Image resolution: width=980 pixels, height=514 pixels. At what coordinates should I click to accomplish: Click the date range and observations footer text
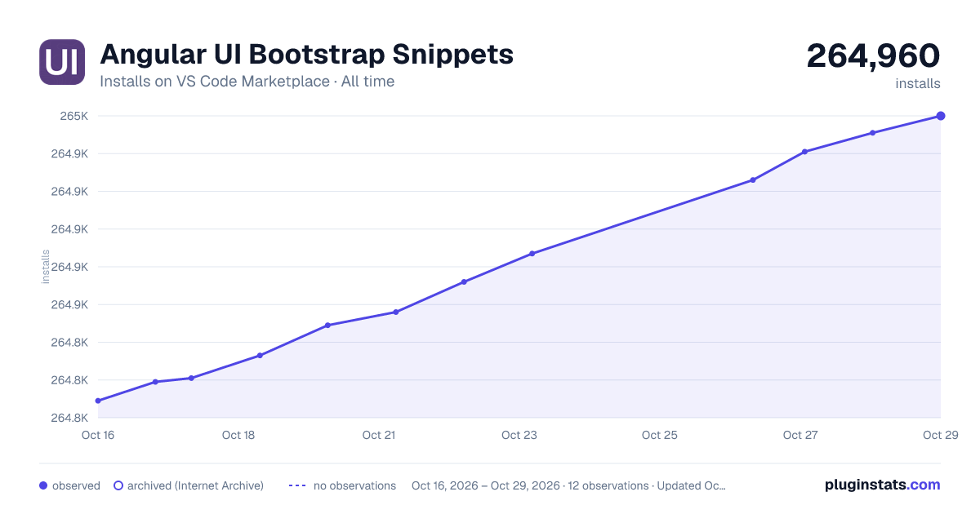[568, 485]
